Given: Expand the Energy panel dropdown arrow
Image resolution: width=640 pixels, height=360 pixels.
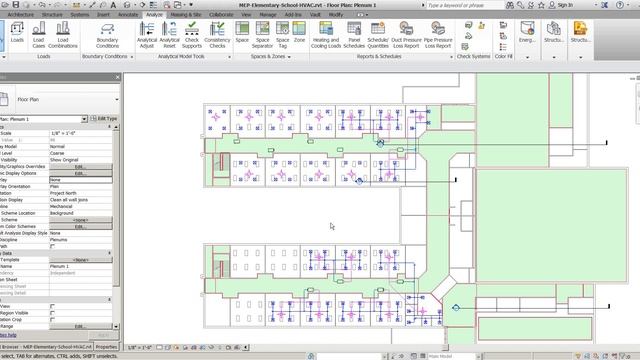Looking at the screenshot, I should tap(527, 57).
